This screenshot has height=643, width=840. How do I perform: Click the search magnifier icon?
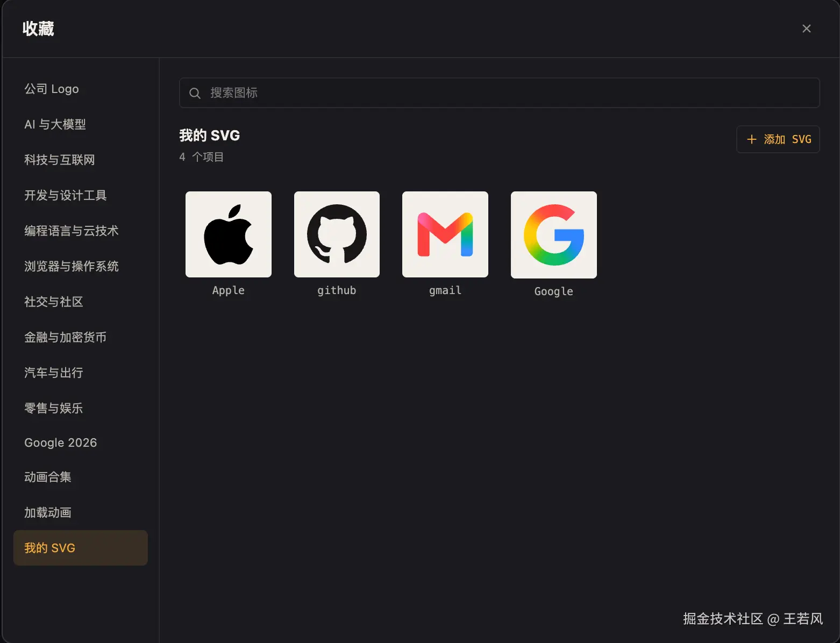click(195, 93)
